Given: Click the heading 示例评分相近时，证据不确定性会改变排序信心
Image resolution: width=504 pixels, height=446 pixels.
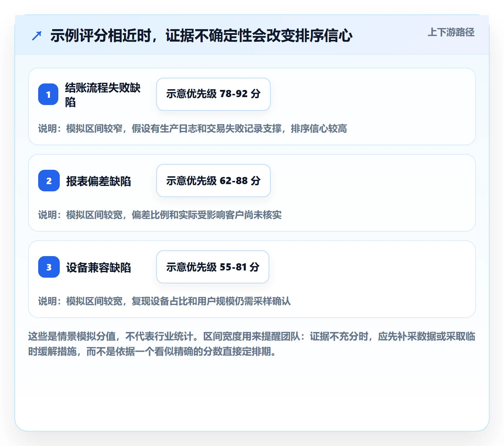Looking at the screenshot, I should click(201, 36).
